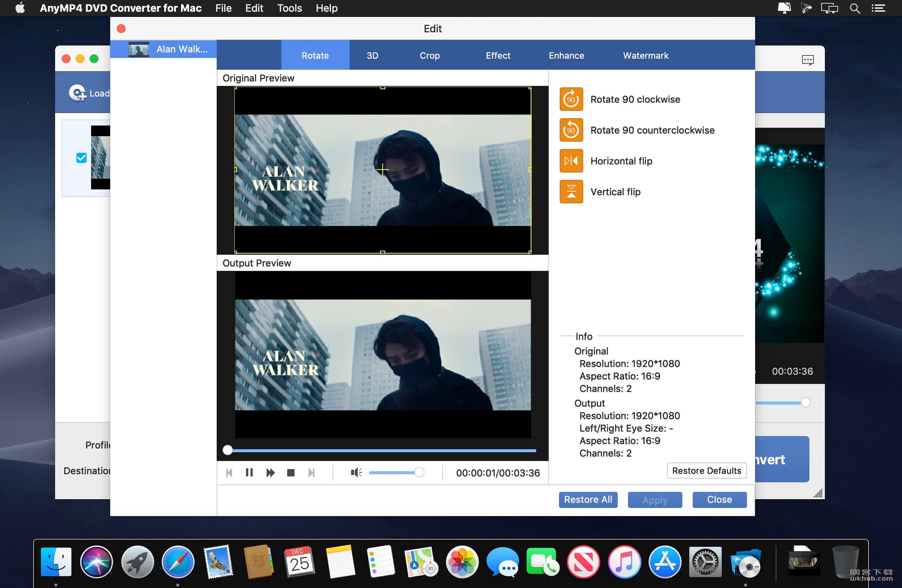Jump to previous frame button

coord(229,472)
